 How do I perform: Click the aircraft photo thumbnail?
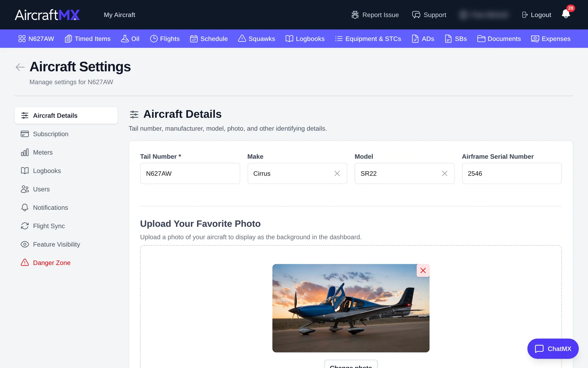pos(351,308)
